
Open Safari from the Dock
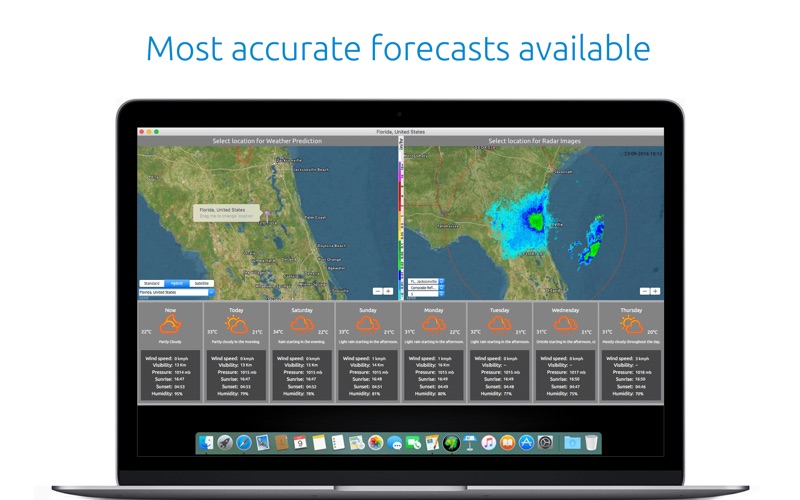tap(243, 441)
